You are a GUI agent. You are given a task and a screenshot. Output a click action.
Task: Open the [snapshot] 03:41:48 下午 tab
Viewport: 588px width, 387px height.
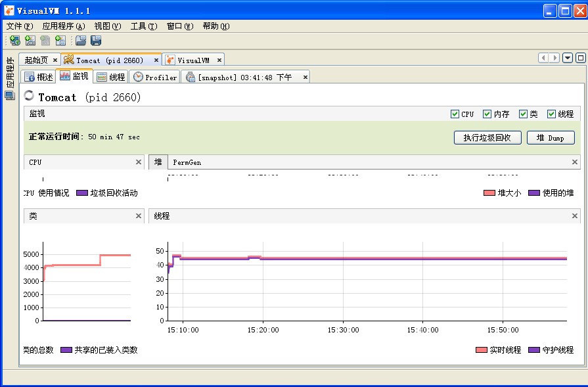(x=244, y=78)
